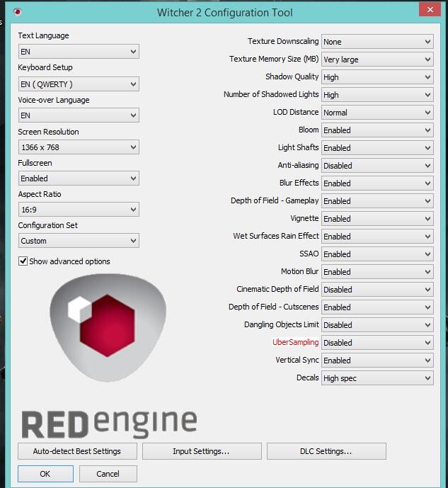
Task: Open the Anti-aliasing dropdown
Action: (377, 166)
